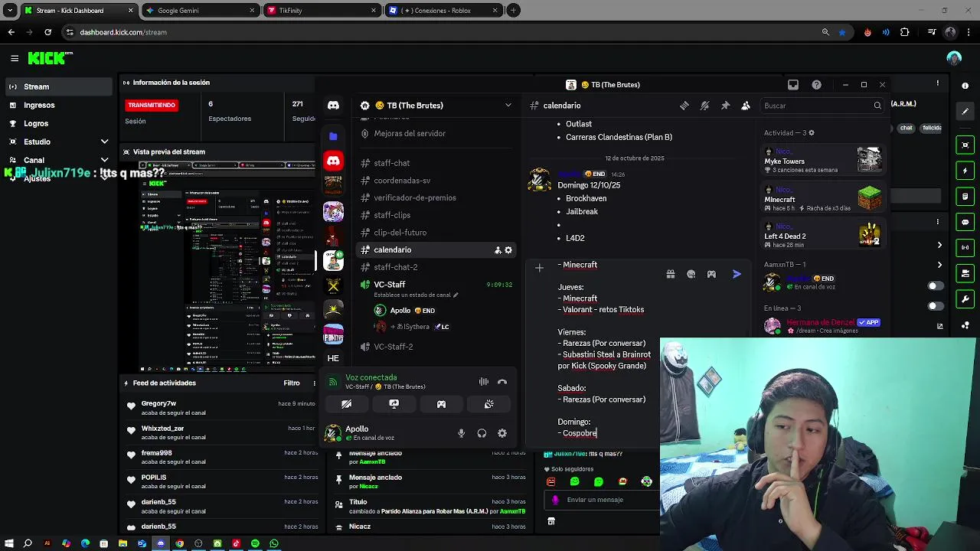
Task: Open Discord inbox icon in title bar
Action: tap(793, 85)
